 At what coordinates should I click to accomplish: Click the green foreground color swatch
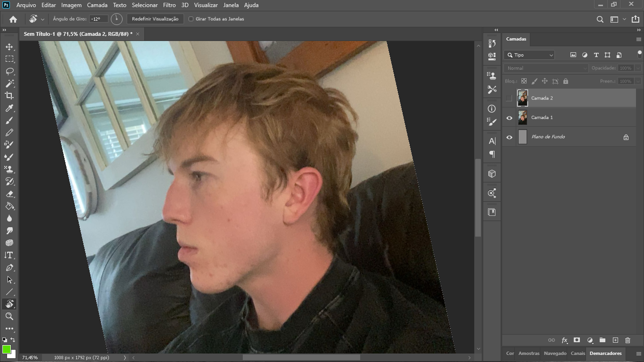tap(7, 349)
